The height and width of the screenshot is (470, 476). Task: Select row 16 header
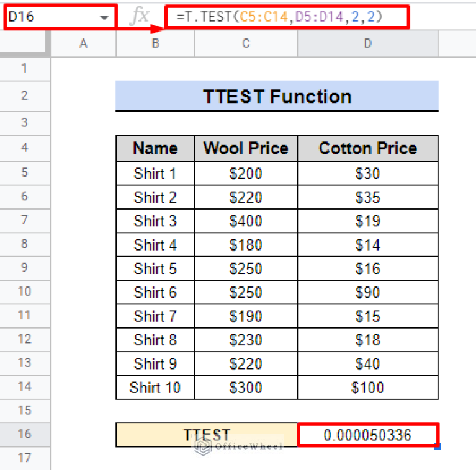(25, 434)
